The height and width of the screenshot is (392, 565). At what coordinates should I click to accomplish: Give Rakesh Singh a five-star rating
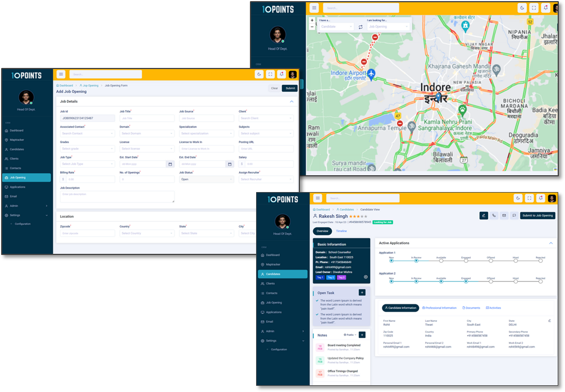(366, 216)
